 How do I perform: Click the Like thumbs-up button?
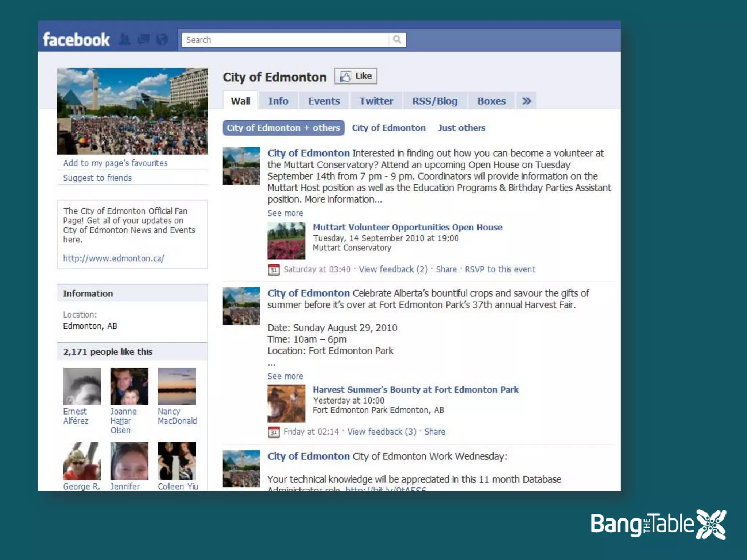click(x=356, y=76)
